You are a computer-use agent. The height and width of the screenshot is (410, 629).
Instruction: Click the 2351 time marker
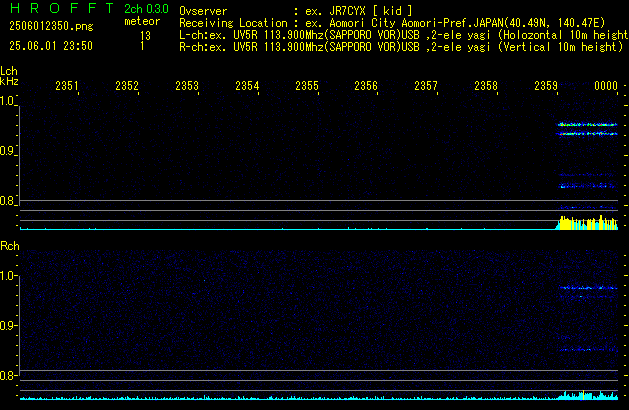pyautogui.click(x=67, y=86)
